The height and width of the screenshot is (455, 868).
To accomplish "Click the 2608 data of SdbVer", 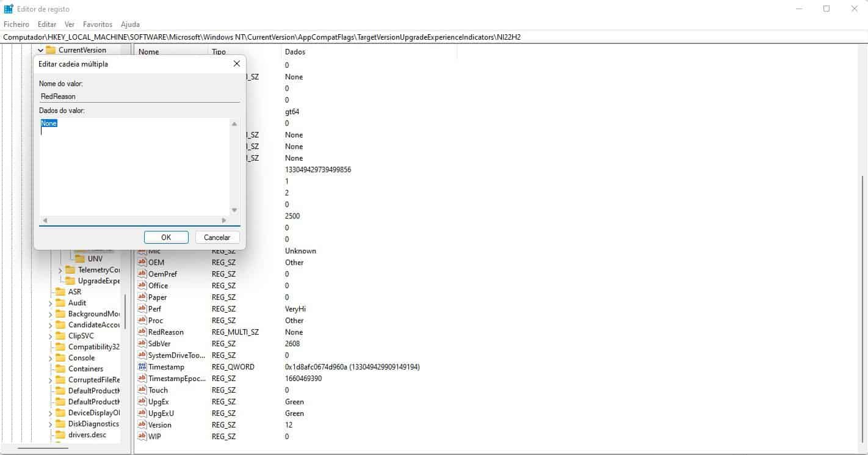I will [x=292, y=344].
